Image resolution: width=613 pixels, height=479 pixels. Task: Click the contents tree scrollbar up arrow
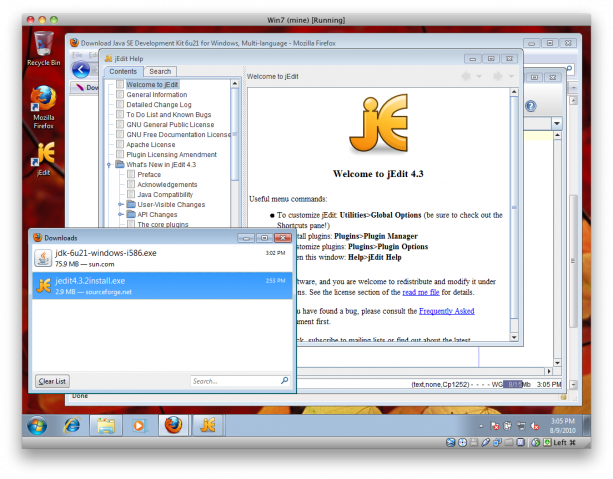pyautogui.click(x=235, y=84)
